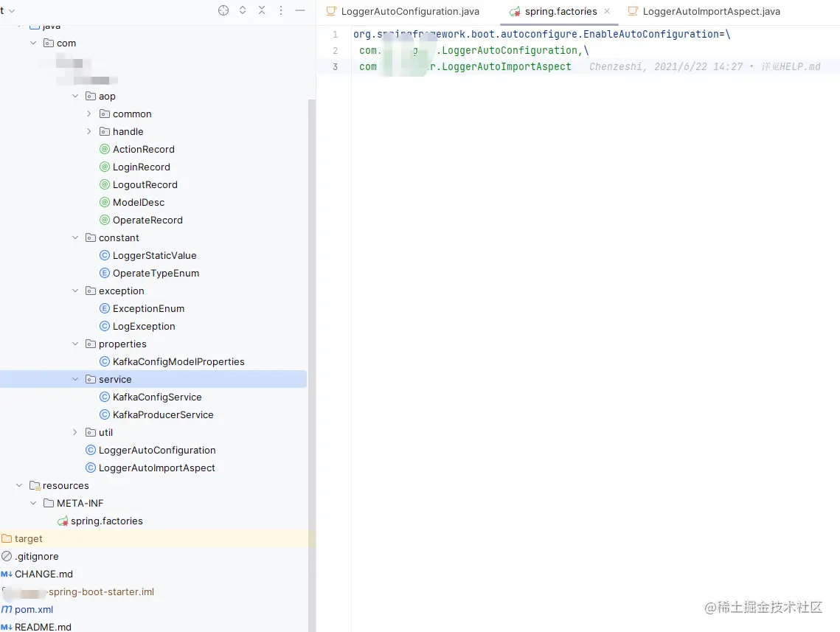Open KafkaProducerService class

[x=163, y=414]
